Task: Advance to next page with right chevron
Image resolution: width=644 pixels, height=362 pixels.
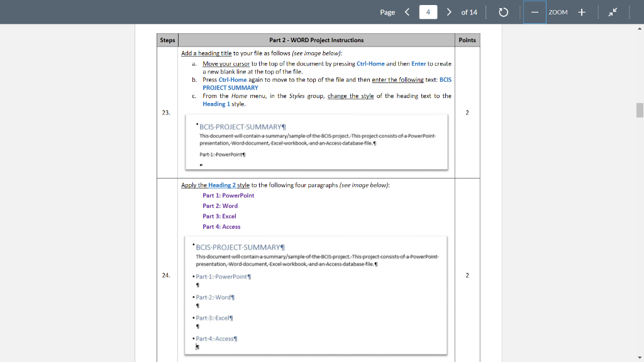Action: [x=448, y=12]
